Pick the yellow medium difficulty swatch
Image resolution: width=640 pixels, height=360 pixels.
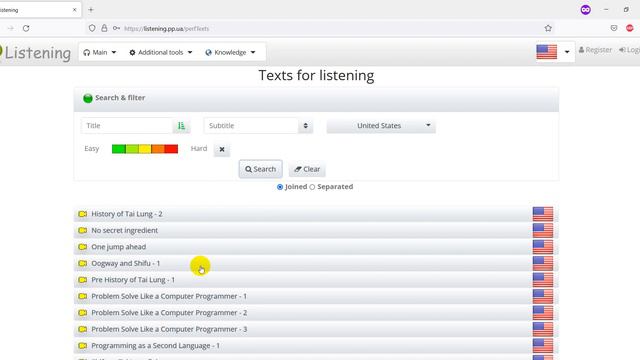point(145,149)
